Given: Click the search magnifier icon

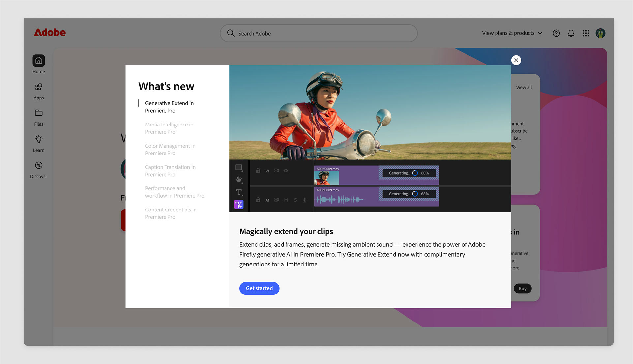Looking at the screenshot, I should tap(231, 33).
